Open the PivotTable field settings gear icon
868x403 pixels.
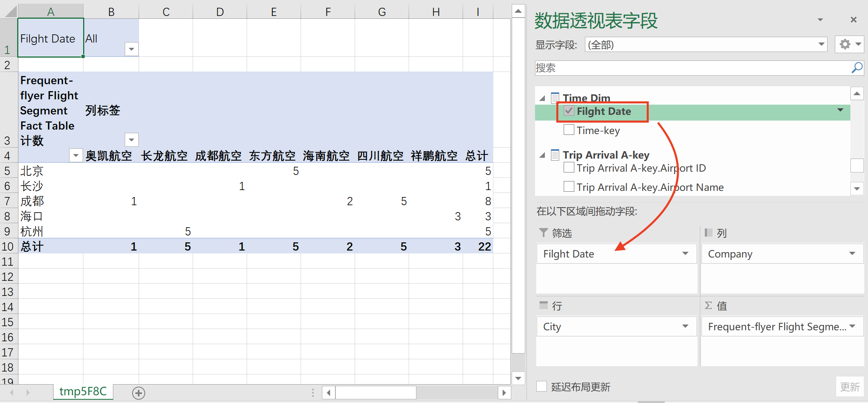point(845,44)
